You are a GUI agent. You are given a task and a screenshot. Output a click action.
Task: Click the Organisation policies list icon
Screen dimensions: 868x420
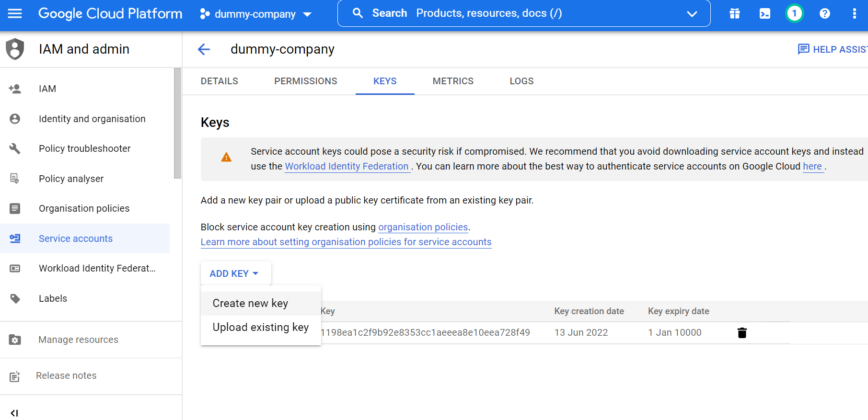(15, 208)
